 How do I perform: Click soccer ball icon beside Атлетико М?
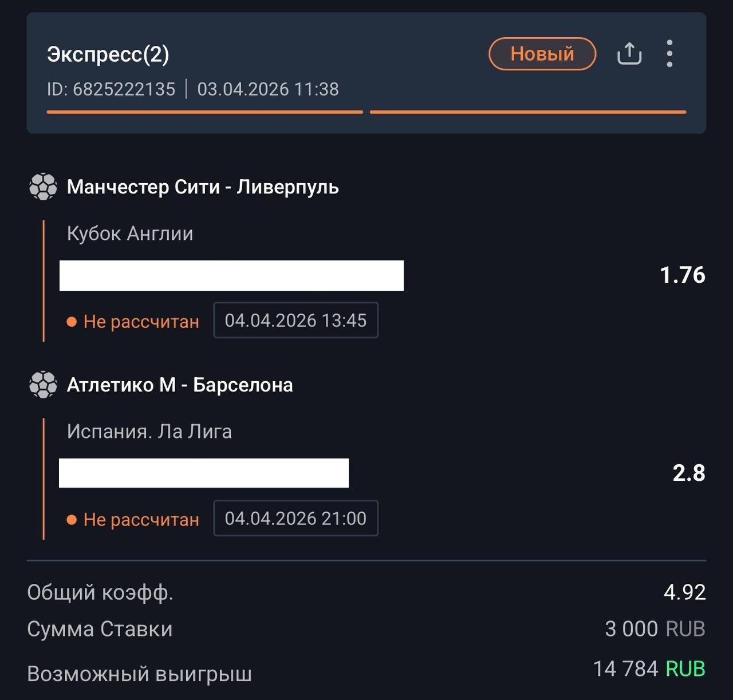pyautogui.click(x=43, y=385)
